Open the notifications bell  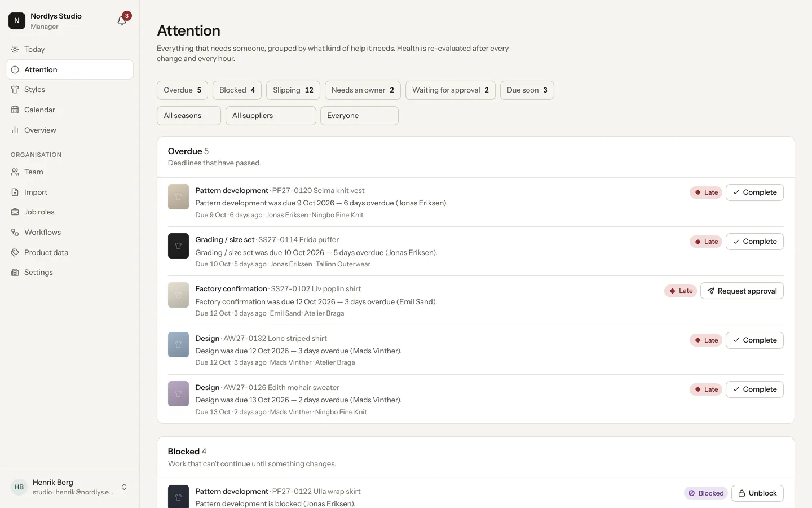pos(122,21)
